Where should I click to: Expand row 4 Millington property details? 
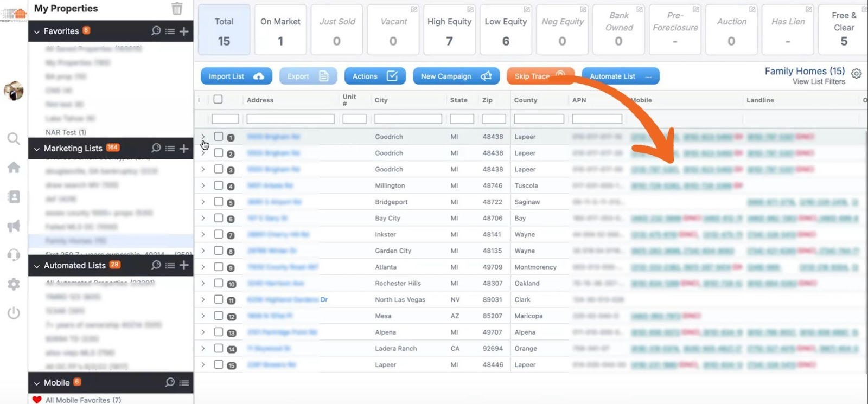pyautogui.click(x=203, y=185)
